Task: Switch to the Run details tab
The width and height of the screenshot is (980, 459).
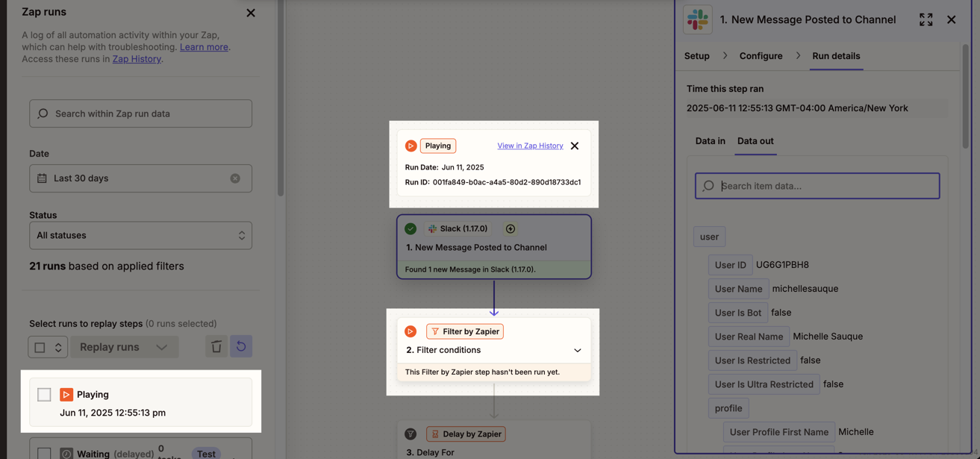Action: 836,56
